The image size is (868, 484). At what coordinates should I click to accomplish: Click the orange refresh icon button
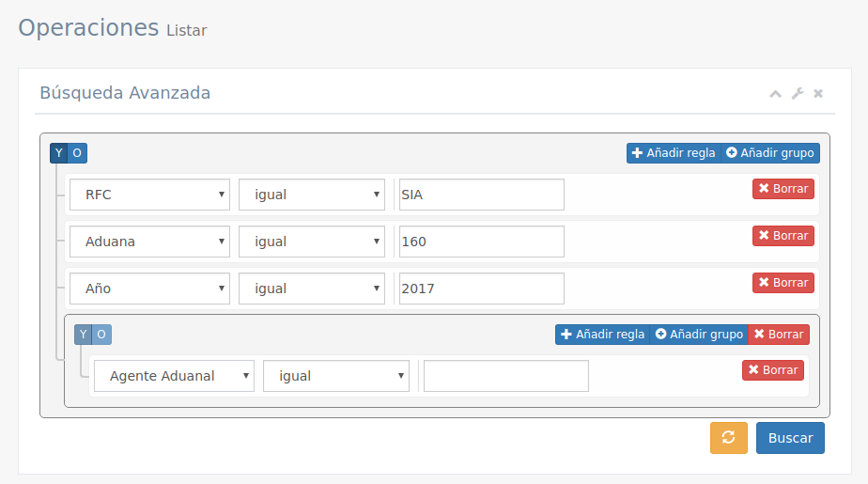point(728,438)
